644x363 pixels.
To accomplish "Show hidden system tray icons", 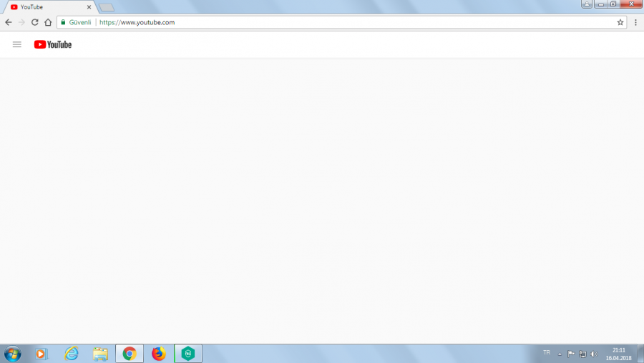I will coord(560,354).
